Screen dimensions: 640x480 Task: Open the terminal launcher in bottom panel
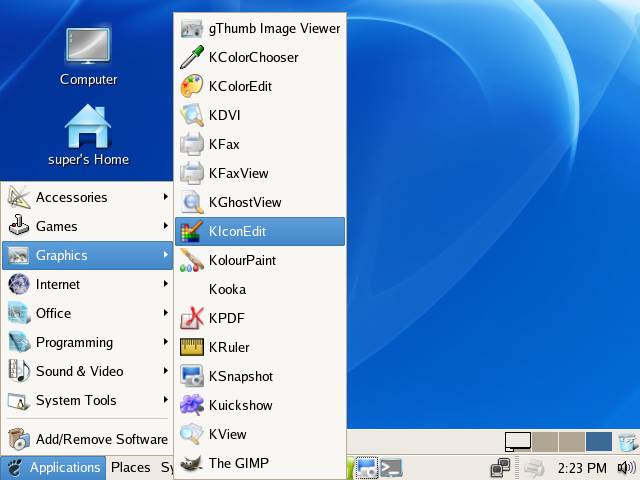click(391, 467)
